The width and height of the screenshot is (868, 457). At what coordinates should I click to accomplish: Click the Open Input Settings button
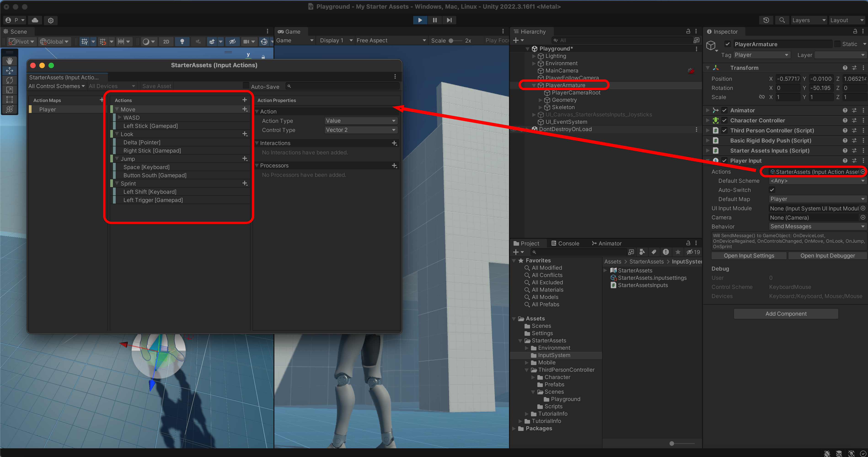coord(749,256)
